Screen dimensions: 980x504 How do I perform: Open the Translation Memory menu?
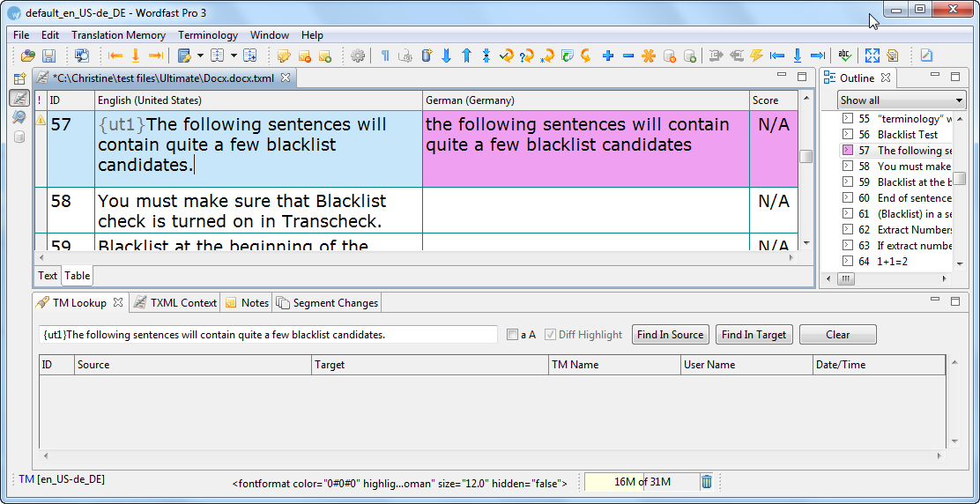(x=118, y=35)
